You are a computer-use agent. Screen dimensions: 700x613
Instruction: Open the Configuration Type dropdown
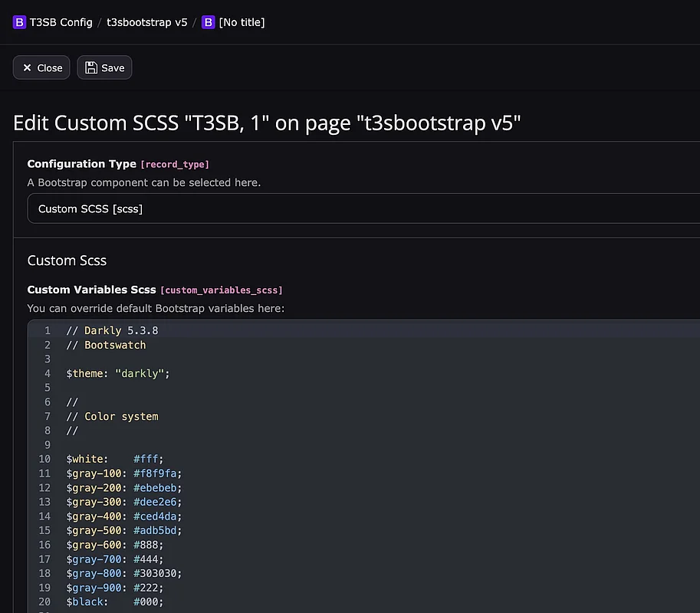pyautogui.click(x=360, y=208)
